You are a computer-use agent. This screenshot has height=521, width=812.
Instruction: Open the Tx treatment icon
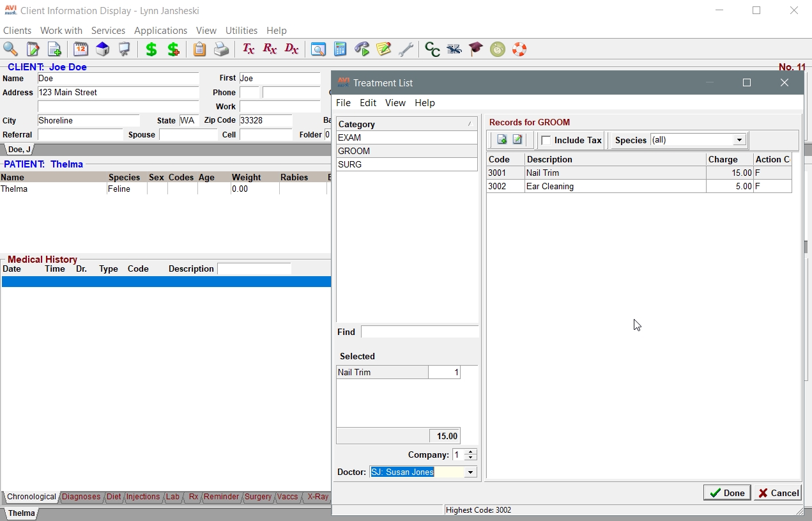click(248, 49)
